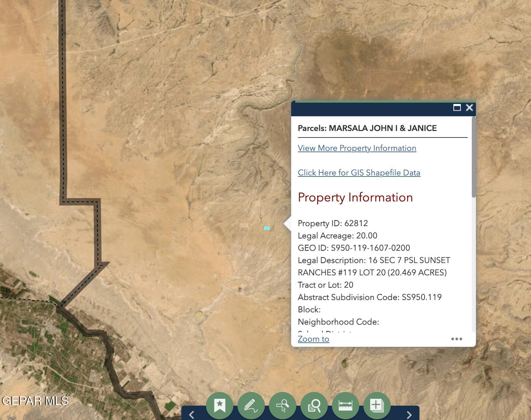Click the Property Information heading

[355, 197]
